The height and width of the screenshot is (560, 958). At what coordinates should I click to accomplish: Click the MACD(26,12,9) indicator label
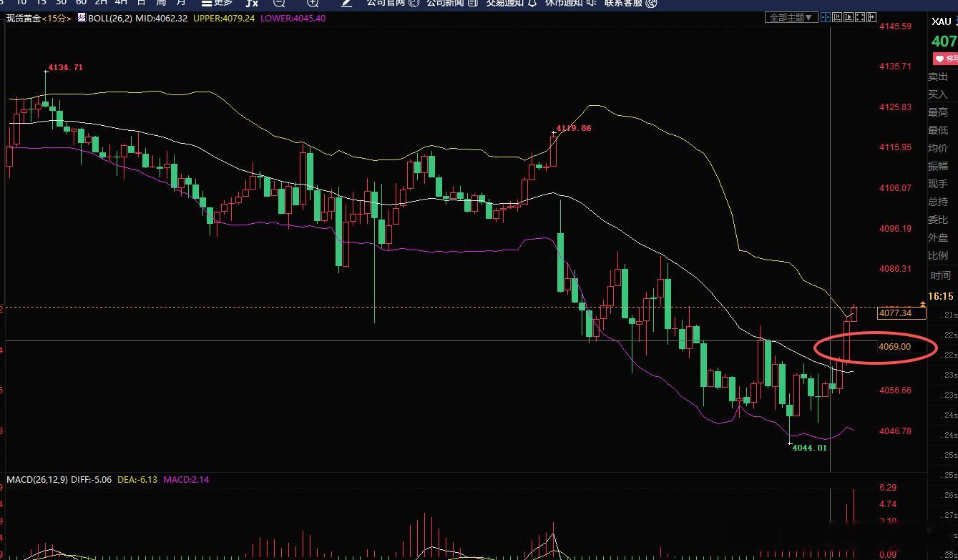point(36,479)
